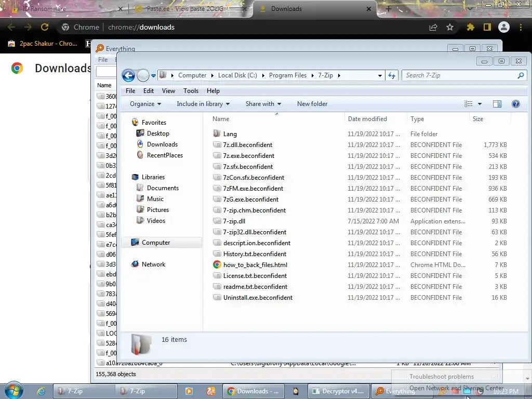
Task: Bookmark this page with star icon
Action: [x=450, y=27]
